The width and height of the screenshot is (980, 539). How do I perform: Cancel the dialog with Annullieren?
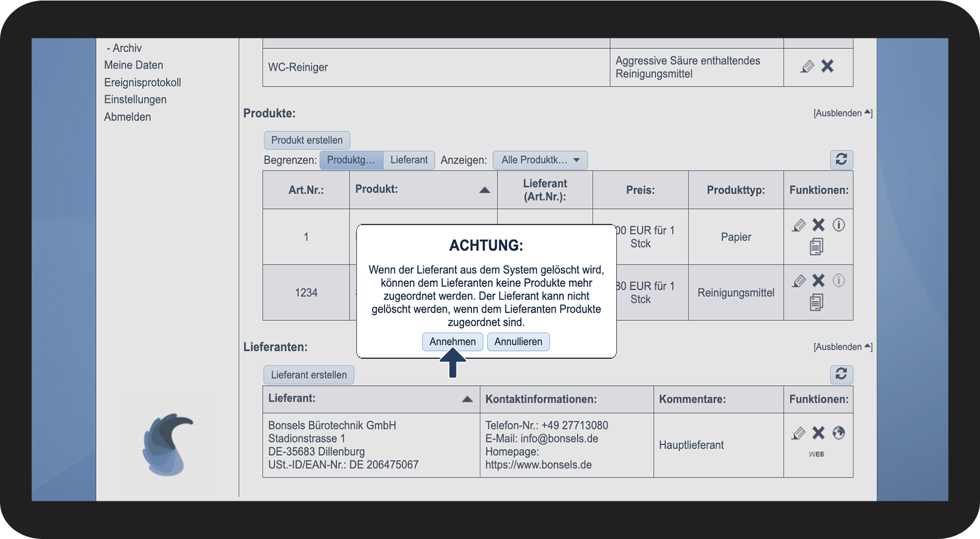coord(518,342)
